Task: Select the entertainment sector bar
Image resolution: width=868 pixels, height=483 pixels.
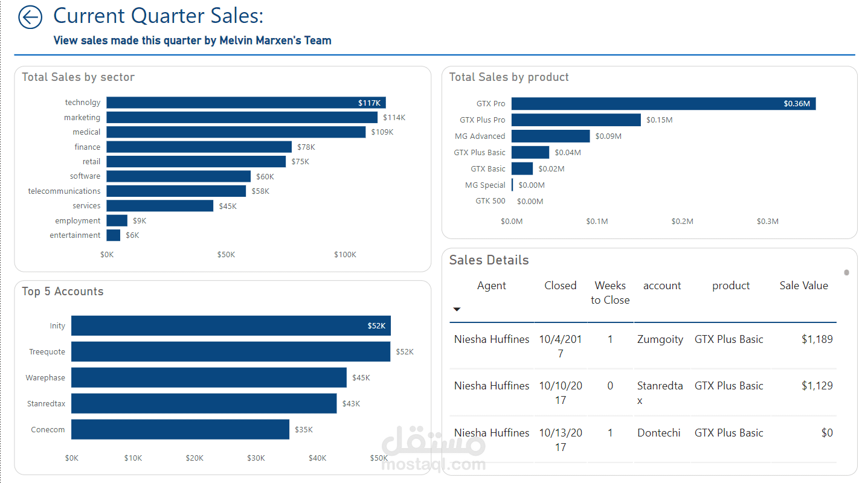Action: pos(114,235)
